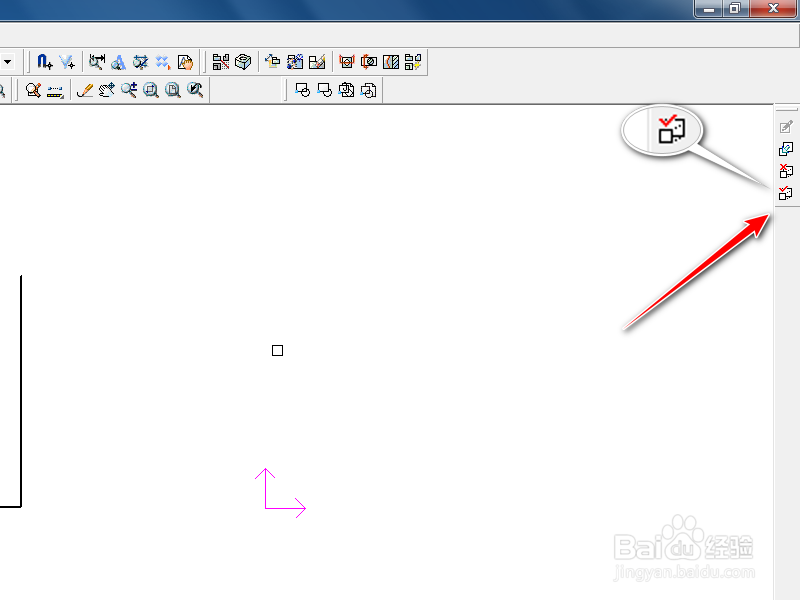Click the red X group squares icon
Screen dimensions: 800x600
pos(786,171)
